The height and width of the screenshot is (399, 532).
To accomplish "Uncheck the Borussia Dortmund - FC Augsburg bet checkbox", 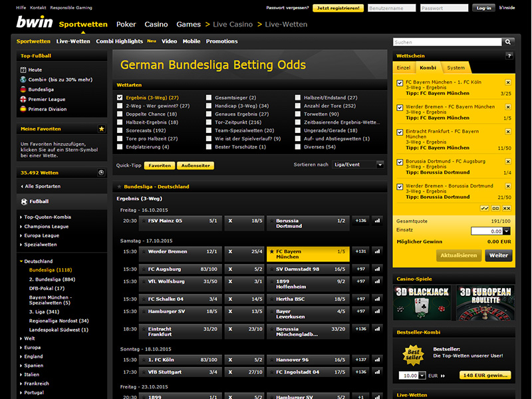I will click(x=400, y=162).
